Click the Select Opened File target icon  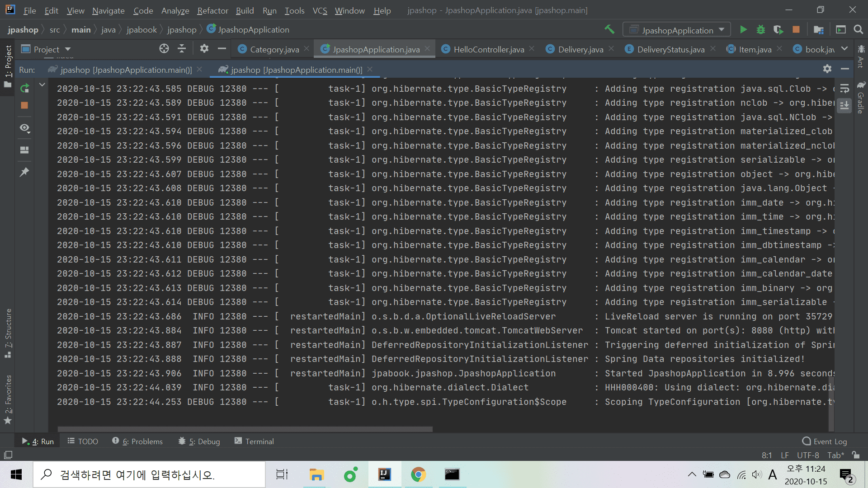tap(164, 49)
